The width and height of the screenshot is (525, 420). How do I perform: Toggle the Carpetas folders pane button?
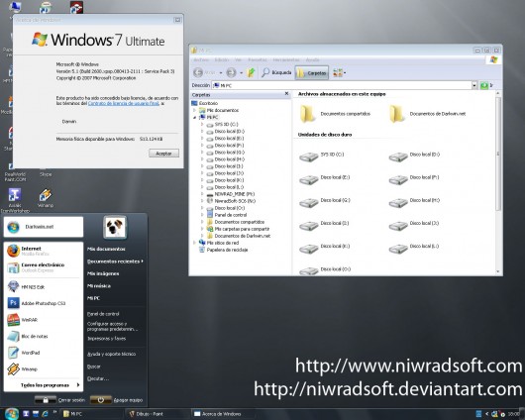click(x=312, y=72)
